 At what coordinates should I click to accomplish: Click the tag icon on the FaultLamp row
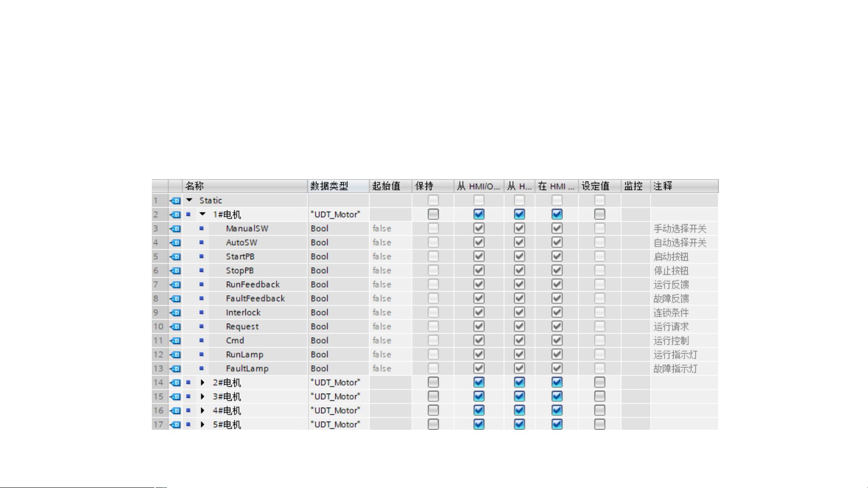[x=175, y=368]
